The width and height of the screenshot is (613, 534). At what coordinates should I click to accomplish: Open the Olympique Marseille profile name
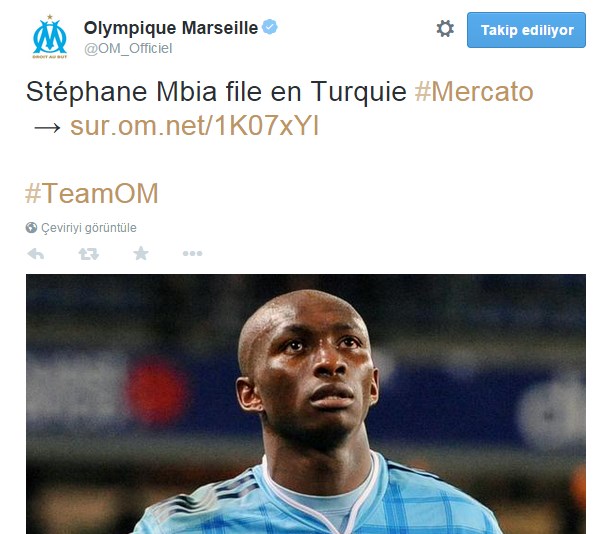coord(171,28)
